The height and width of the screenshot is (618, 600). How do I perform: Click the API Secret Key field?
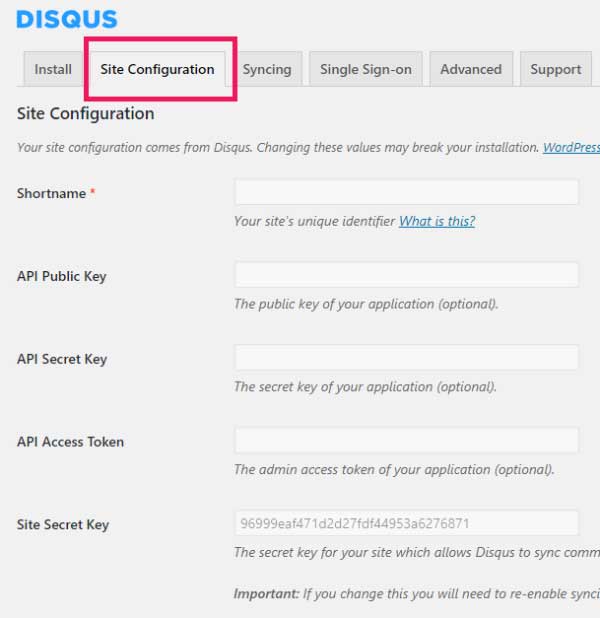click(406, 357)
